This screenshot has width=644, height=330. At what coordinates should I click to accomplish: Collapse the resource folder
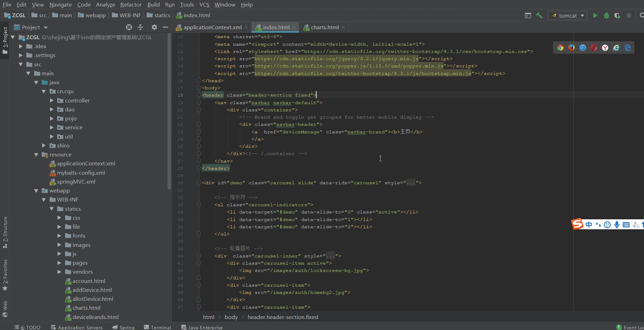click(x=36, y=155)
